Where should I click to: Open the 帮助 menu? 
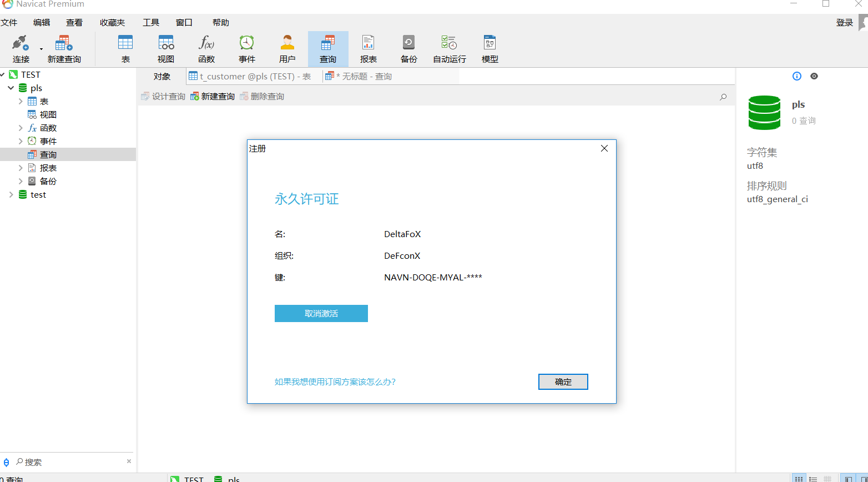point(221,22)
